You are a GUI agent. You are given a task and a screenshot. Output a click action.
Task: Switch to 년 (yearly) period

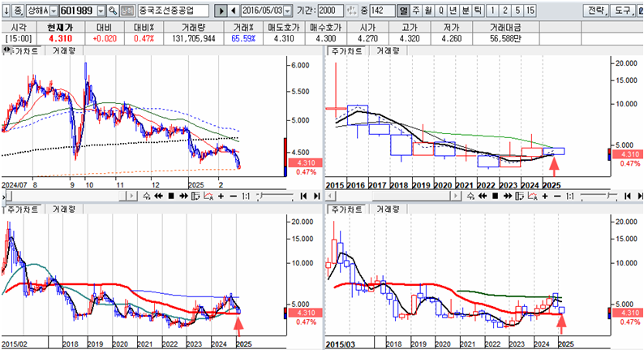pyautogui.click(x=453, y=11)
